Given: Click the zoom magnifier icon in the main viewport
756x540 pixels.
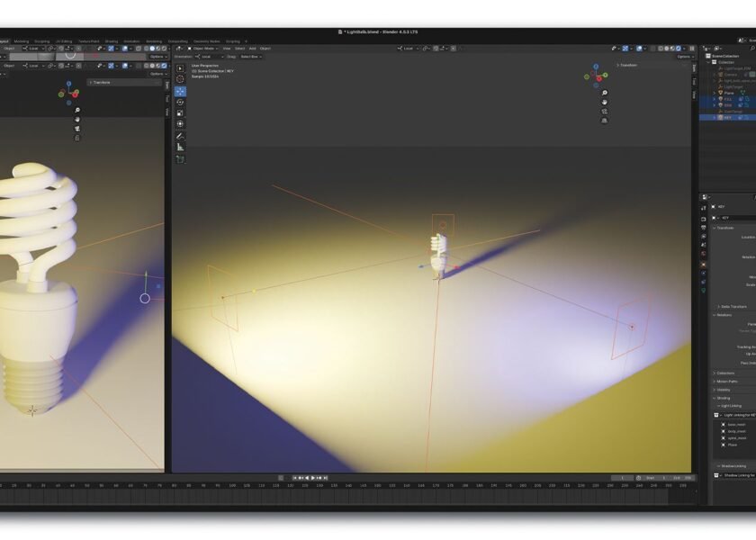Looking at the screenshot, I should coord(604,93).
